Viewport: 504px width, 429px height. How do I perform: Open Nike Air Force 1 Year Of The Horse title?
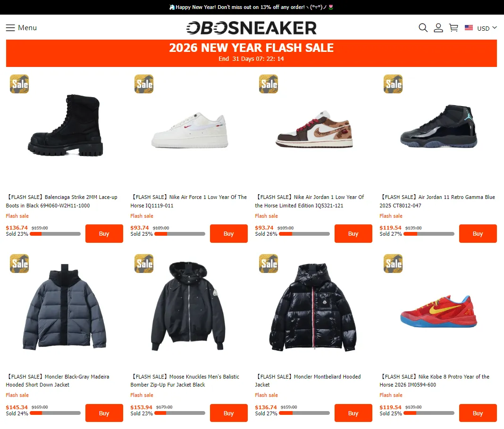coord(189,201)
